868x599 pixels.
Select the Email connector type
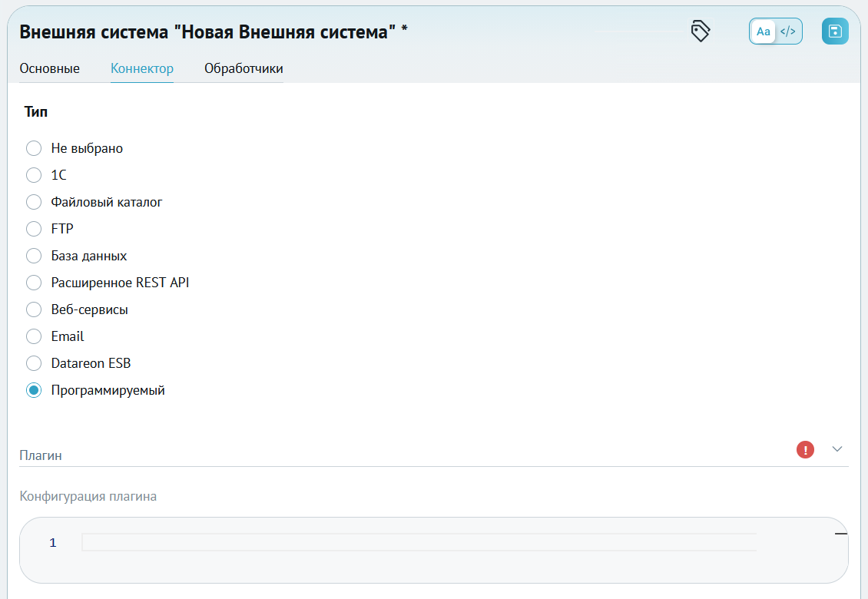click(34, 336)
